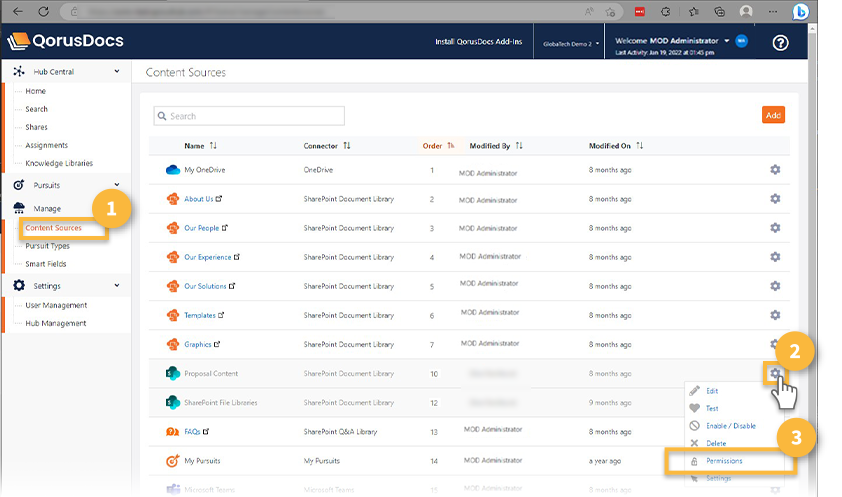This screenshot has width=842, height=497.
Task: Open external link icon beside About Us
Action: point(219,199)
